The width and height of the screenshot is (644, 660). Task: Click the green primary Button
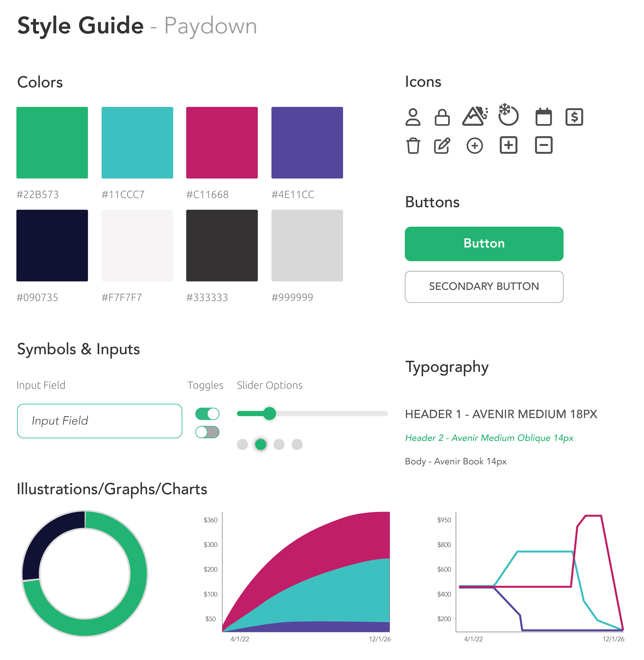pos(484,244)
